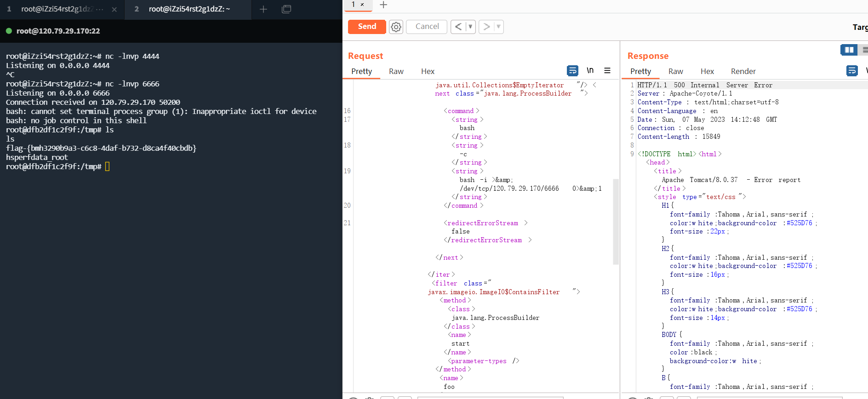Go forward to next request in history
The image size is (868, 399).
point(486,27)
